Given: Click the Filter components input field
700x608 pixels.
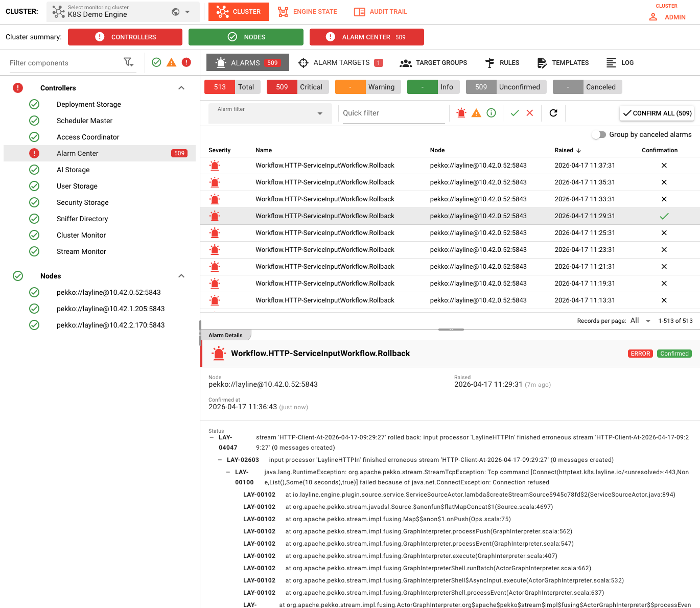Looking at the screenshot, I should point(64,63).
